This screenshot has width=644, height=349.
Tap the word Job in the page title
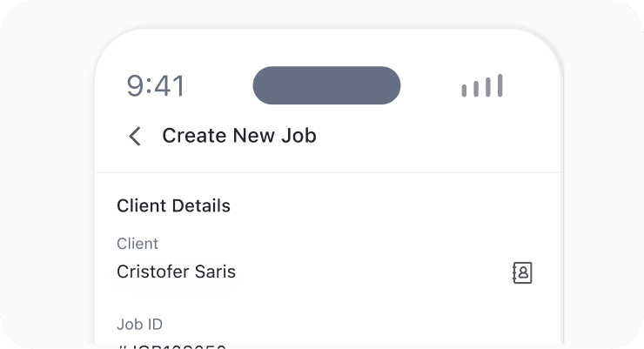299,136
